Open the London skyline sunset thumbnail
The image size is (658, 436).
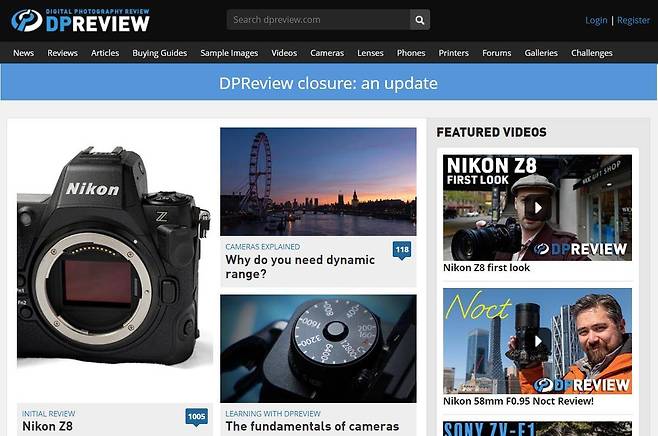tap(318, 182)
